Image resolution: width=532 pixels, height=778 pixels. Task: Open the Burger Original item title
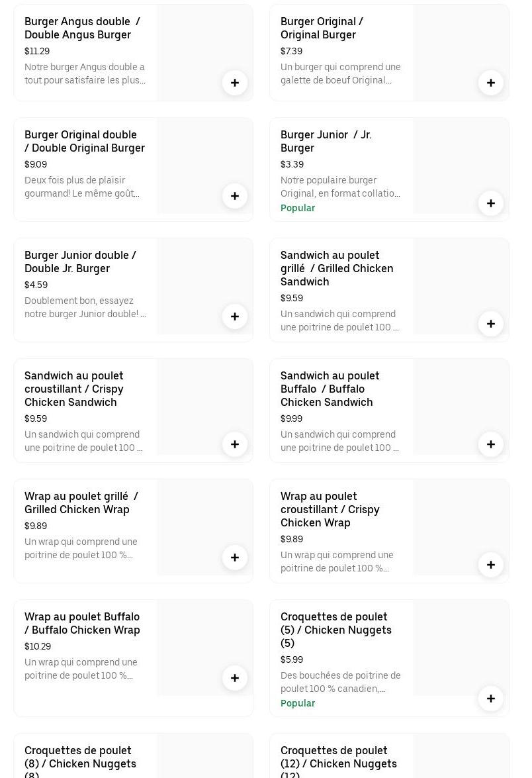(x=322, y=28)
